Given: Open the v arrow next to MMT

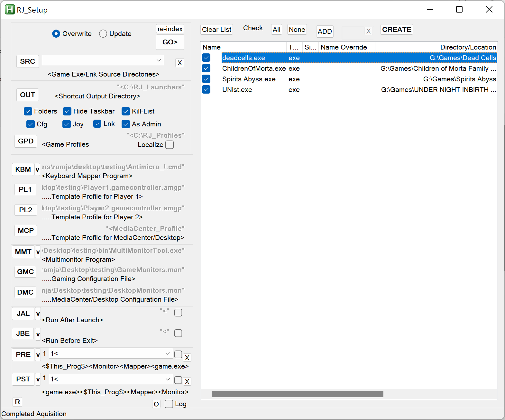Looking at the screenshot, I should 38,252.
